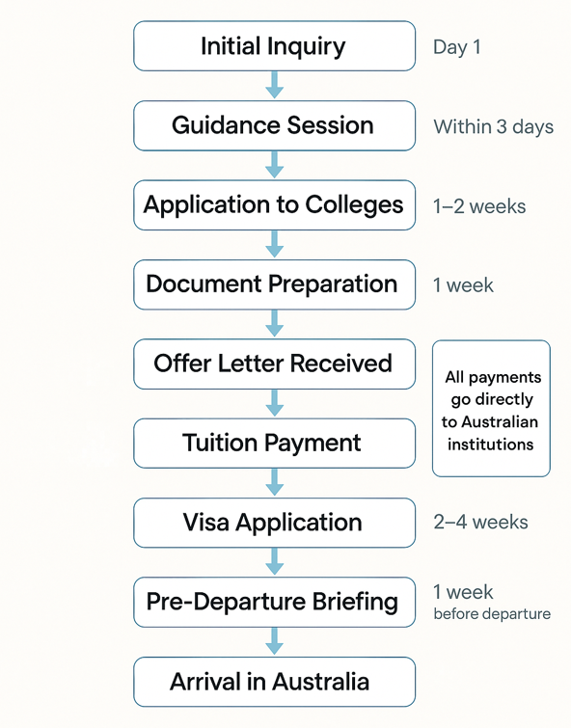Screen dimensions: 571x728
Task: Click the payments go directly note box
Action: [x=491, y=409]
